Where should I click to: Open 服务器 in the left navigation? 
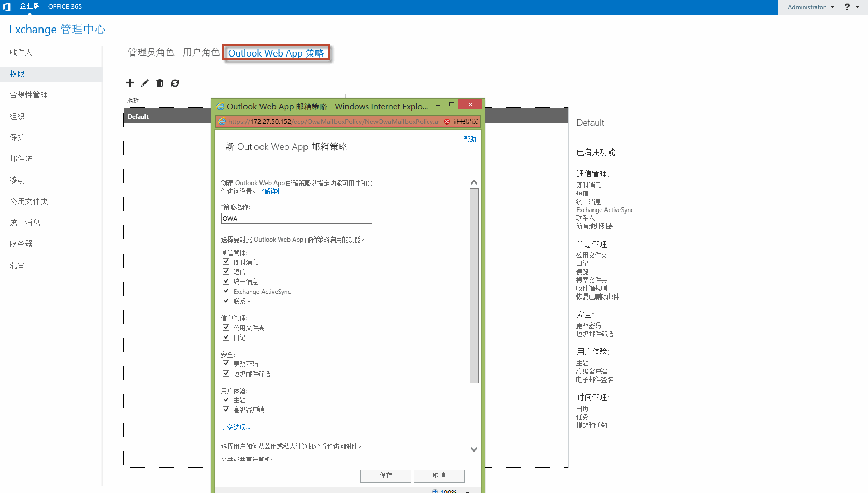[x=21, y=244]
